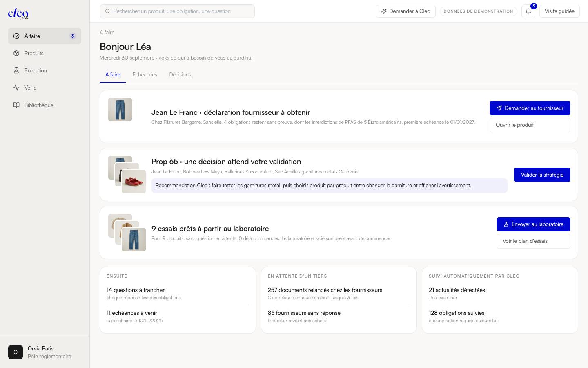Image resolution: width=588 pixels, height=368 pixels.
Task: Click Demander au fournisseur button
Action: pyautogui.click(x=530, y=108)
